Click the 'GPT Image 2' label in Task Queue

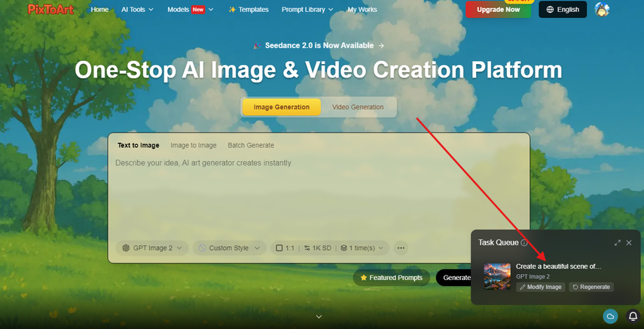click(x=533, y=277)
